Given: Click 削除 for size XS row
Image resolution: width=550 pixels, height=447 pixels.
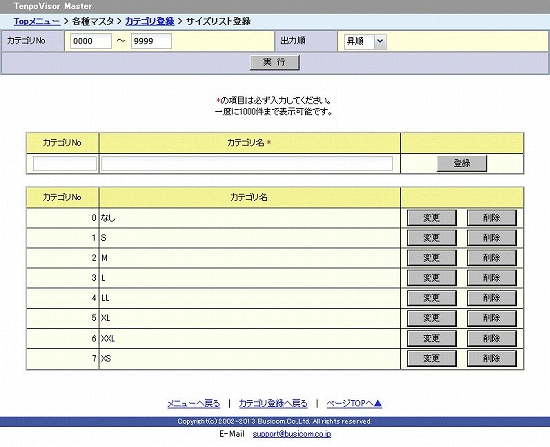Looking at the screenshot, I should pyautogui.click(x=492, y=359).
